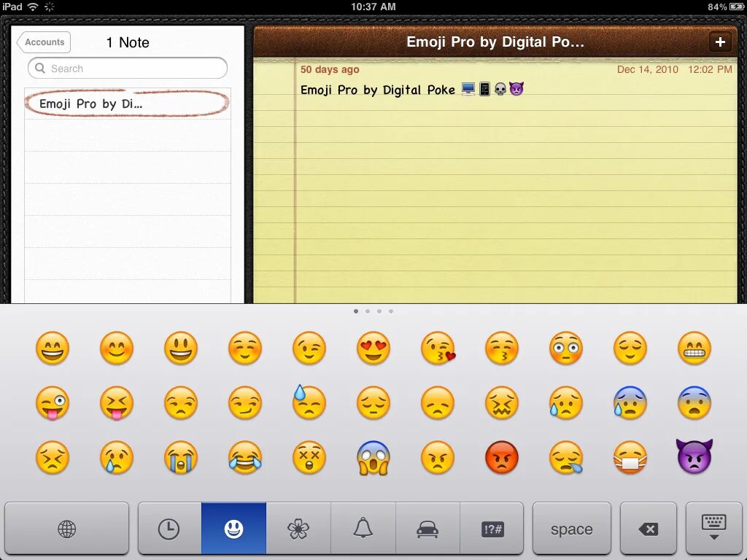Choose the heart-eyes emoji
This screenshot has width=747, height=560.
click(373, 348)
